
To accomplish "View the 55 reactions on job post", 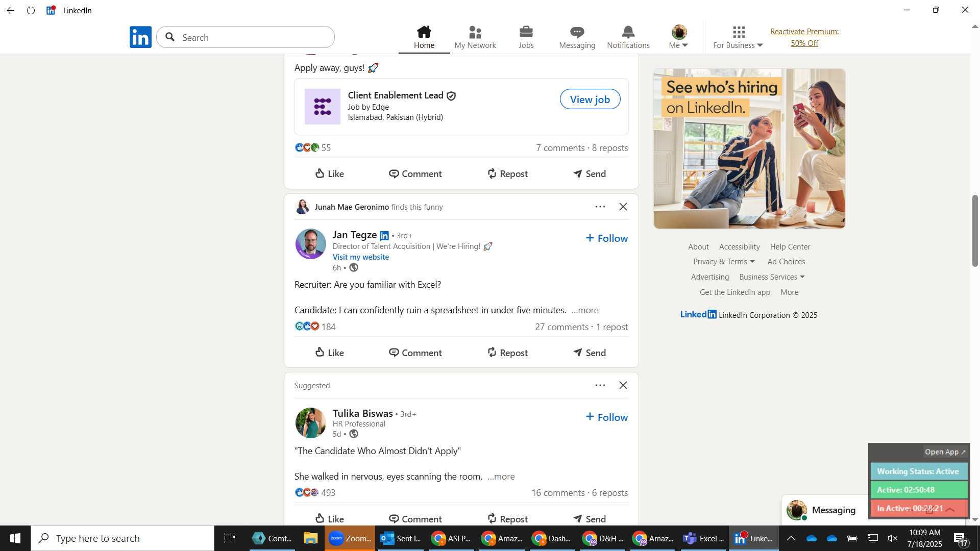I will (x=313, y=148).
